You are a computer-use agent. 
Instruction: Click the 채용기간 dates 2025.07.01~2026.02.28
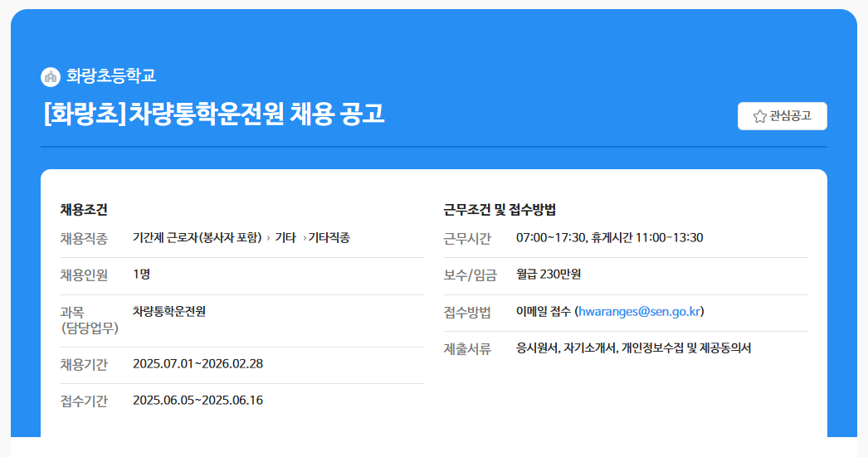tap(197, 364)
